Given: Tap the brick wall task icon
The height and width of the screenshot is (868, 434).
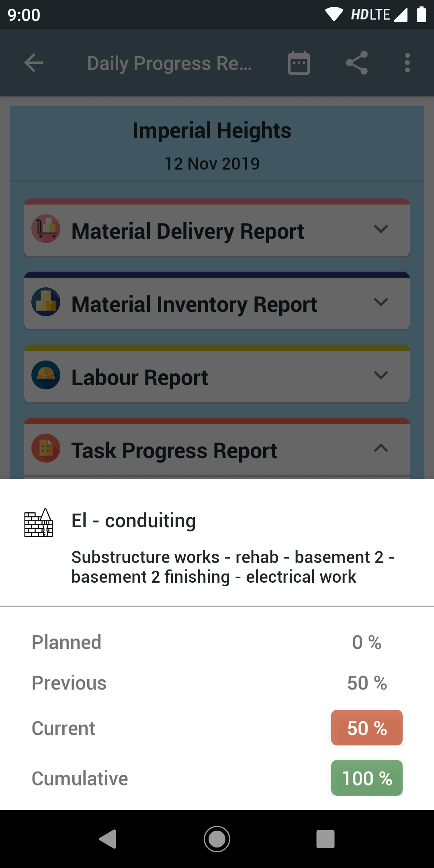Looking at the screenshot, I should click(39, 522).
